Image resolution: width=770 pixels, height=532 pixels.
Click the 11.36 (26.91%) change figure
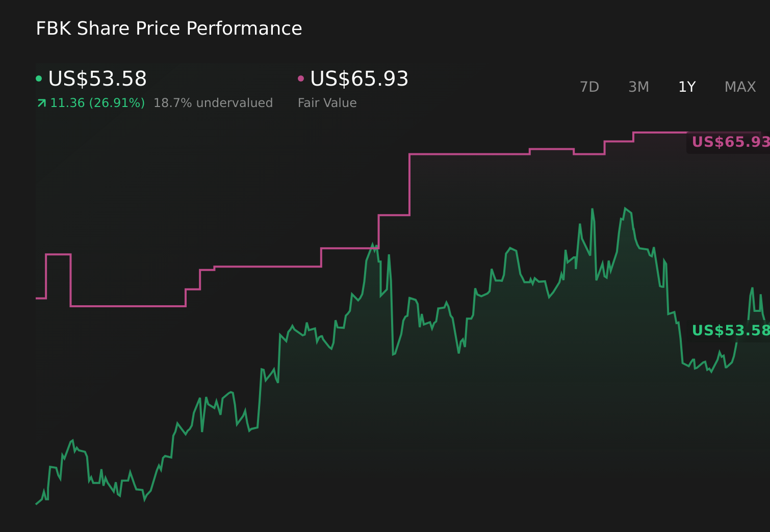pos(97,102)
